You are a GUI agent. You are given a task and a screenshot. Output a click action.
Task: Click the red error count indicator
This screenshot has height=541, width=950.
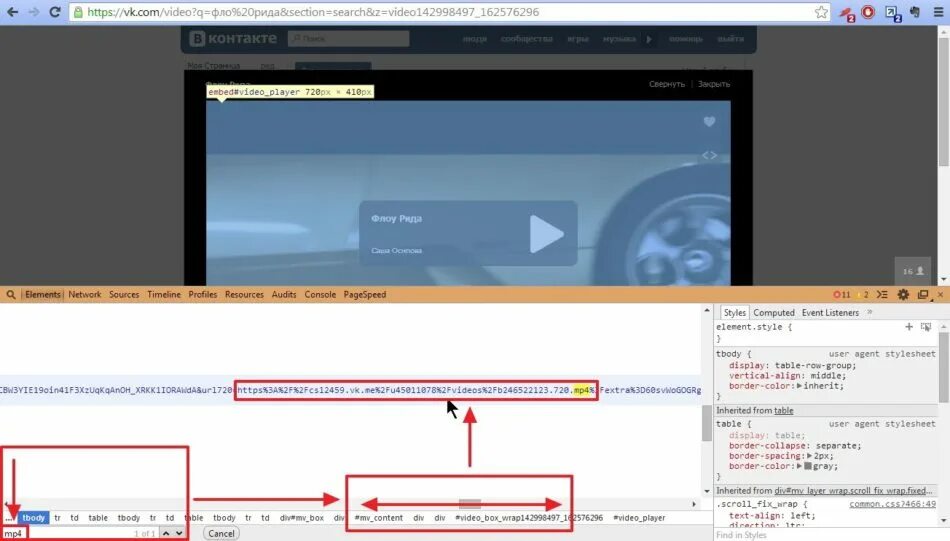tap(842, 294)
